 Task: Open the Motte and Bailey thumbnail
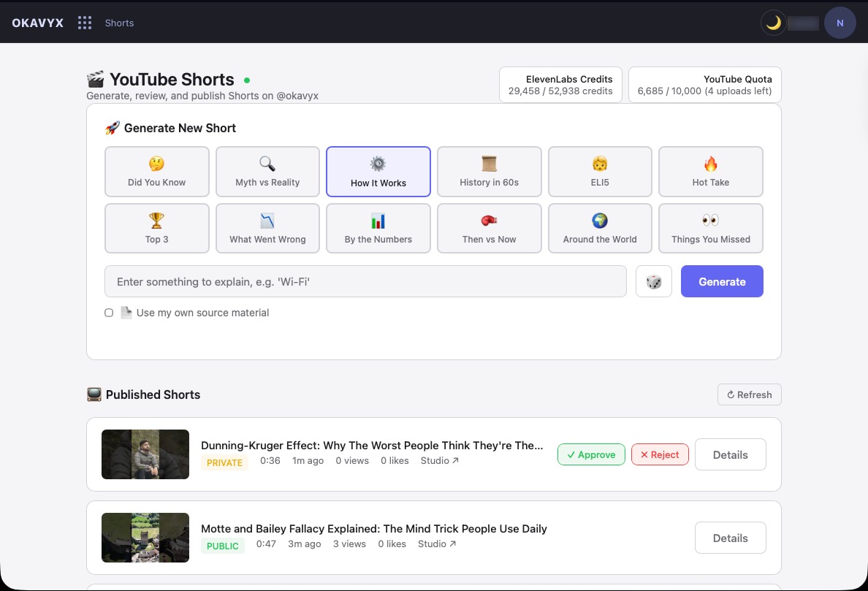145,538
